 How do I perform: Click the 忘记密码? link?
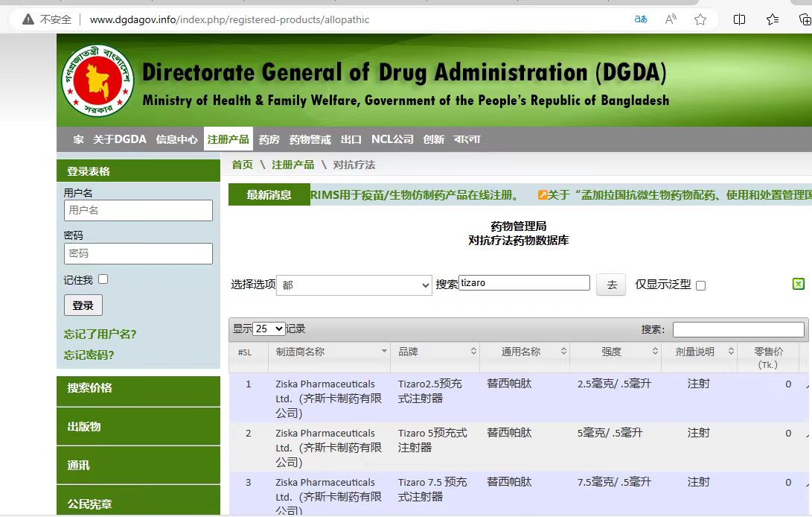(x=89, y=355)
